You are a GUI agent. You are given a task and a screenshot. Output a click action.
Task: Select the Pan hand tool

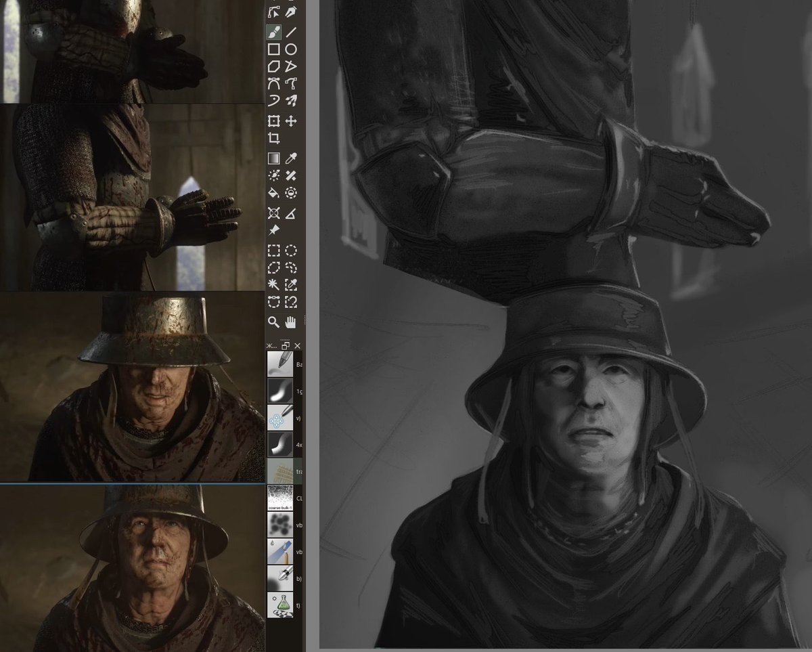291,322
